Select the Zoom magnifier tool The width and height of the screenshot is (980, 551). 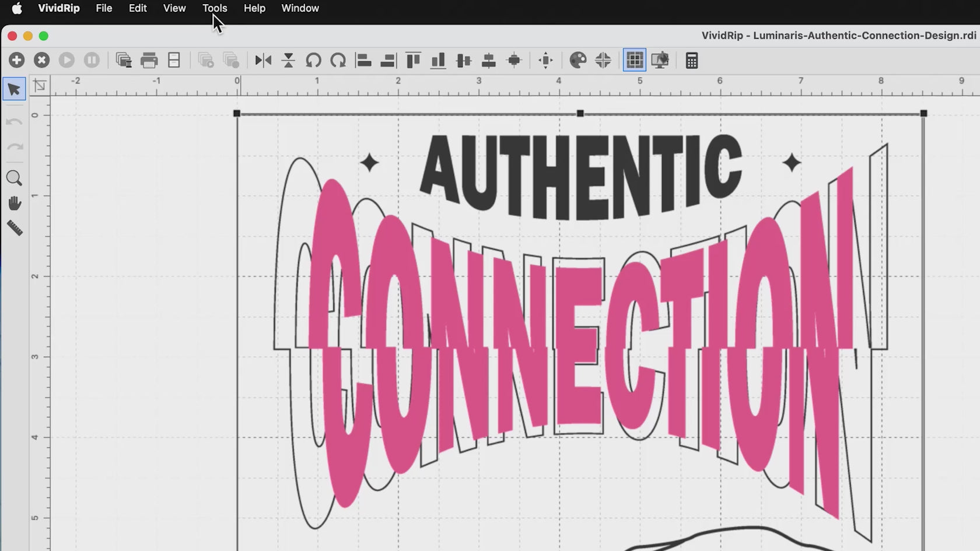click(14, 178)
